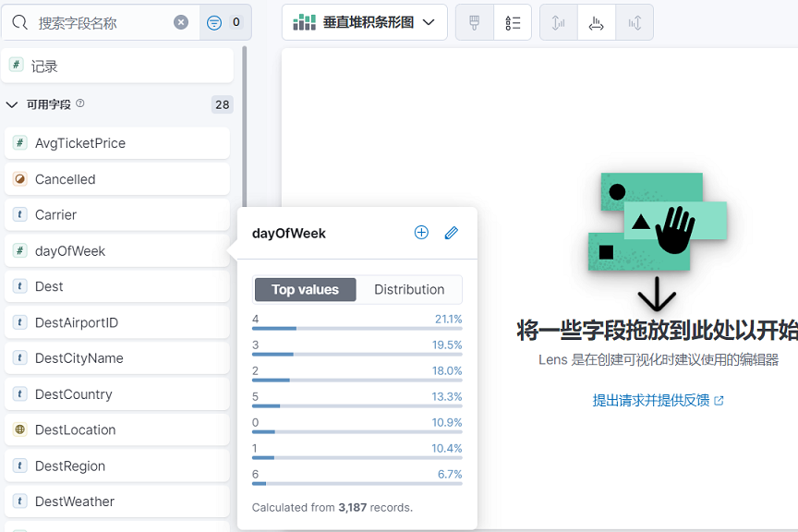Screen dimensions: 798x532
Task: Click the number type icon of dayOfWeek
Action: [x=19, y=250]
